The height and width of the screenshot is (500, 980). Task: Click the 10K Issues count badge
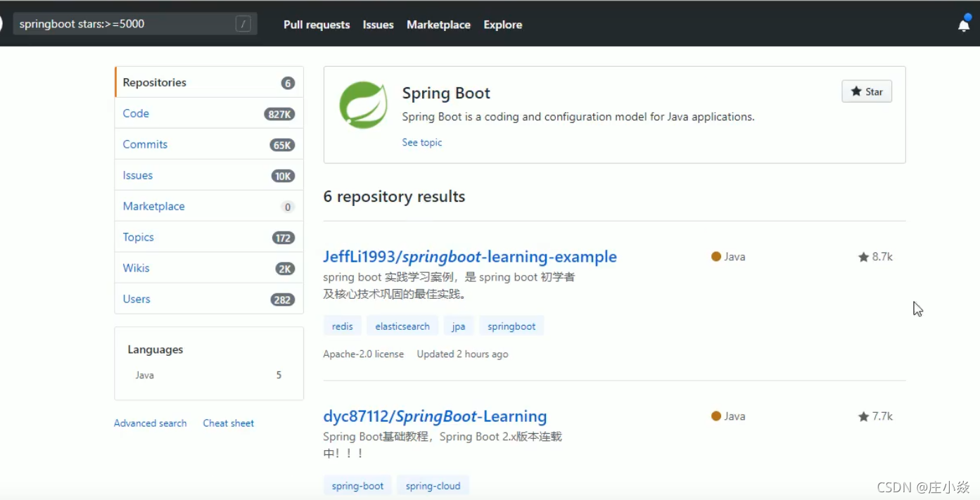tap(283, 176)
